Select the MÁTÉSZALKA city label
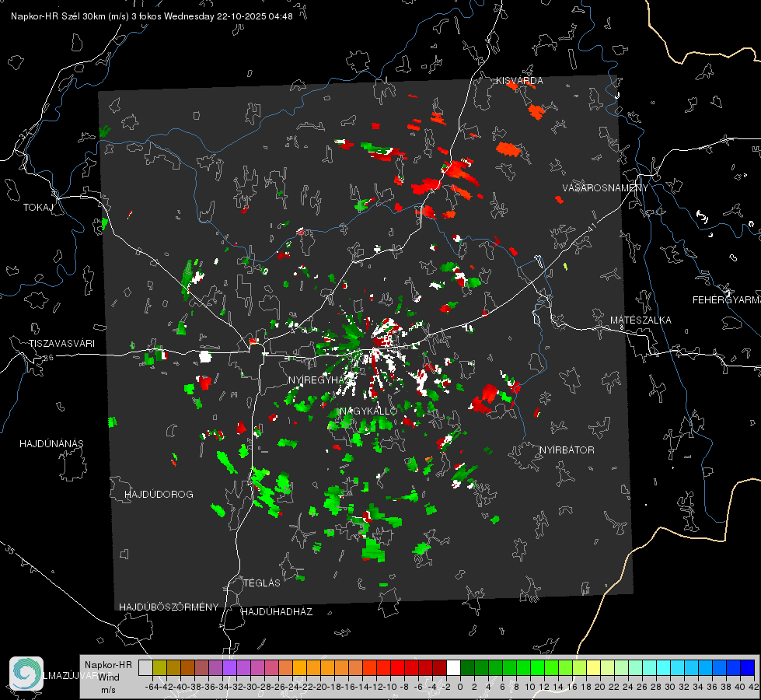The height and width of the screenshot is (700, 761). point(641,320)
